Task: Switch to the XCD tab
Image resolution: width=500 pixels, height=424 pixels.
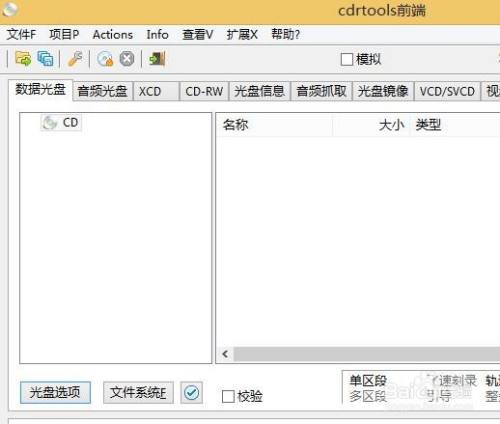Action: (x=156, y=91)
